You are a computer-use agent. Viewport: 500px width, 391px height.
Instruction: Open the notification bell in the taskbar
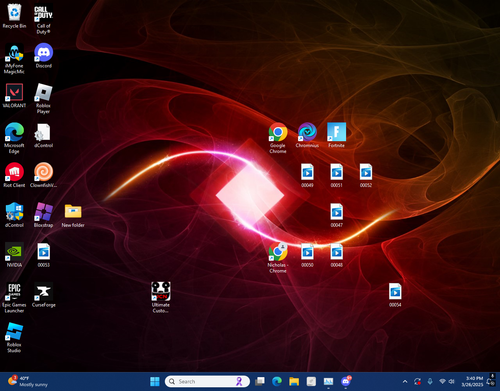[x=491, y=382]
